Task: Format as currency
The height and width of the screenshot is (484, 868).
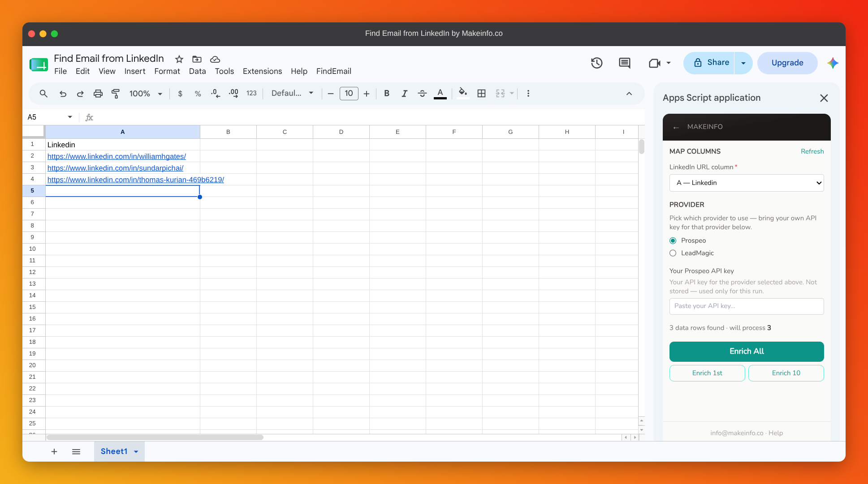Action: tap(180, 94)
